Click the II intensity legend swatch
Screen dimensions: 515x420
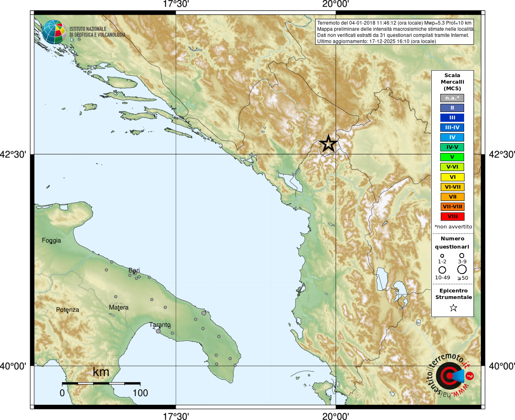[452, 108]
